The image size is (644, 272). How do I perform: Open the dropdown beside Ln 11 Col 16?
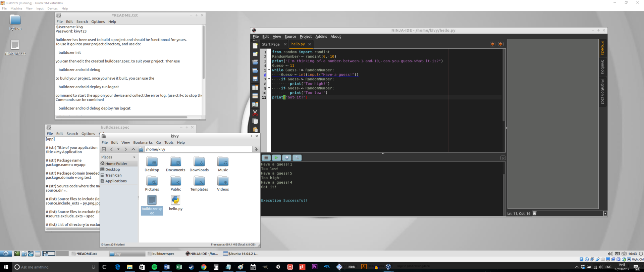605,214
